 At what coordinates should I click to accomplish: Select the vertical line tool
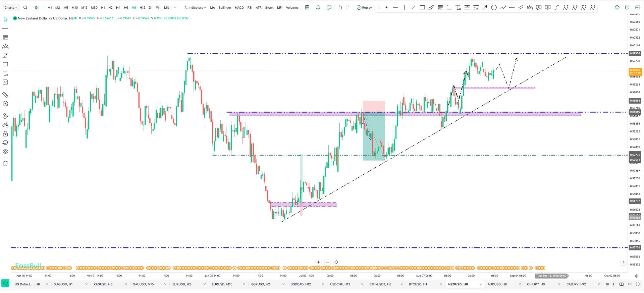[405, 7]
